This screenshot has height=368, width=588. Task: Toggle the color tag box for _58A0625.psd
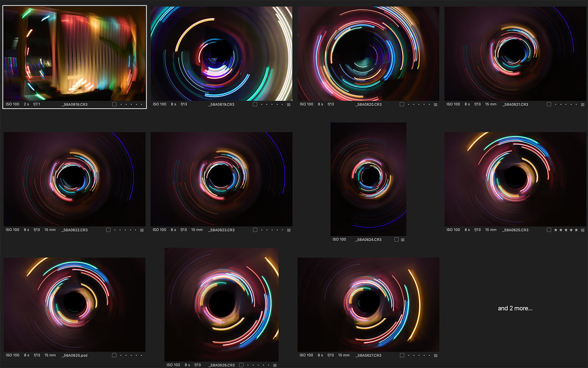coord(114,355)
